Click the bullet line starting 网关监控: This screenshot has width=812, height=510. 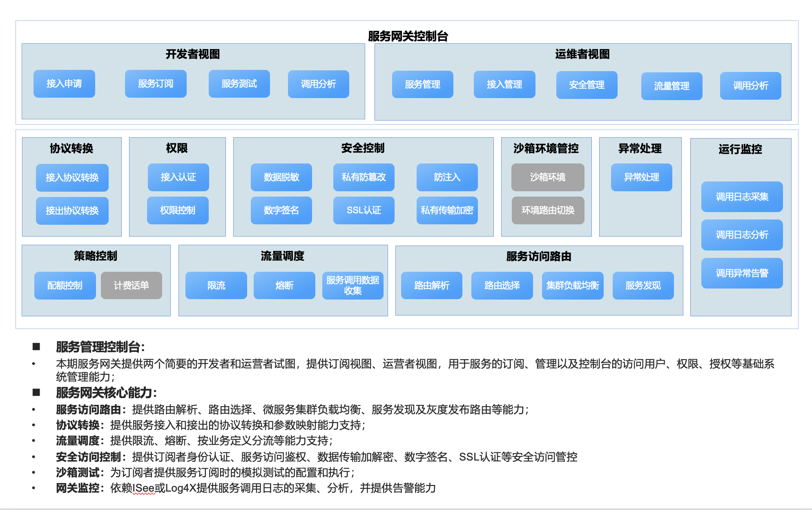[x=246, y=488]
